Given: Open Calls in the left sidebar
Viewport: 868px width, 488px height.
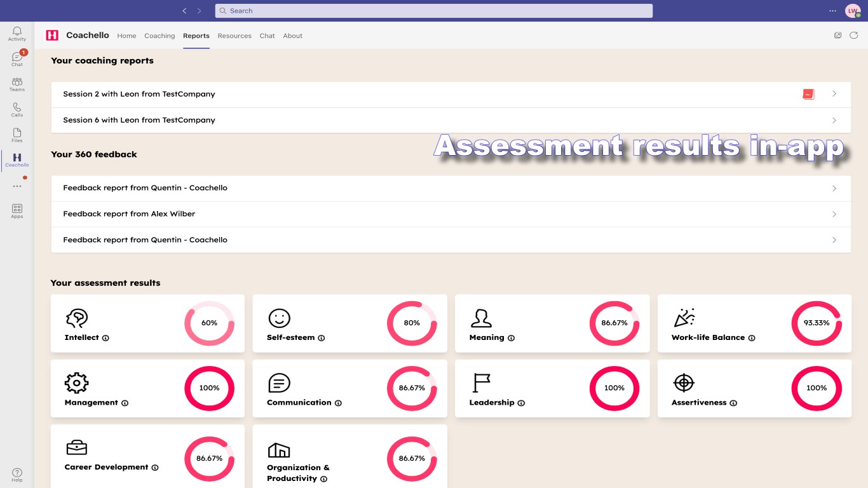Looking at the screenshot, I should (17, 110).
